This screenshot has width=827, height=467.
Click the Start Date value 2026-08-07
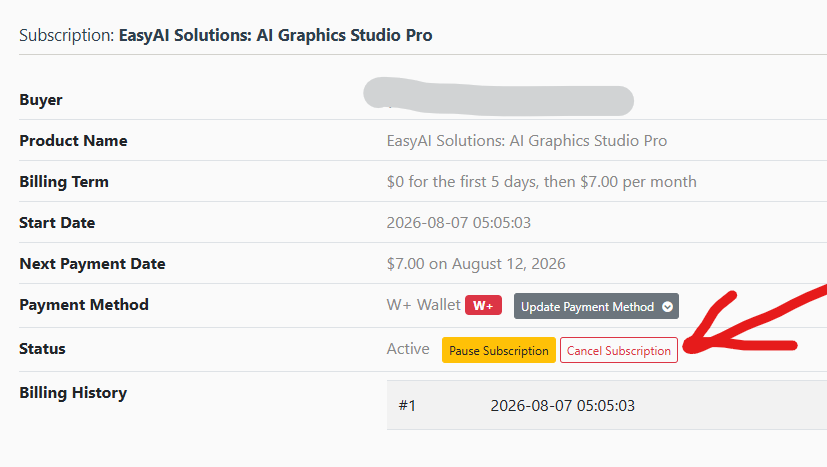[458, 223]
